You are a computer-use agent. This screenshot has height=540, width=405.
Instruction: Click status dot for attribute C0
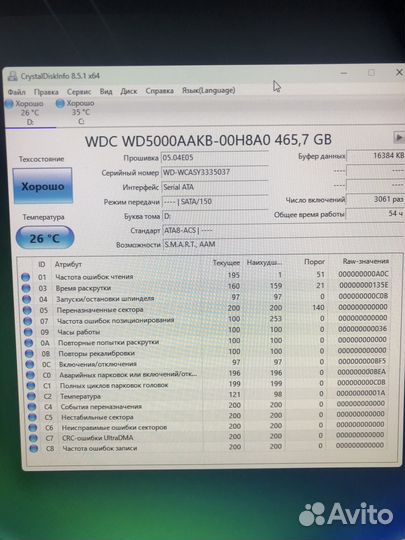[30, 375]
